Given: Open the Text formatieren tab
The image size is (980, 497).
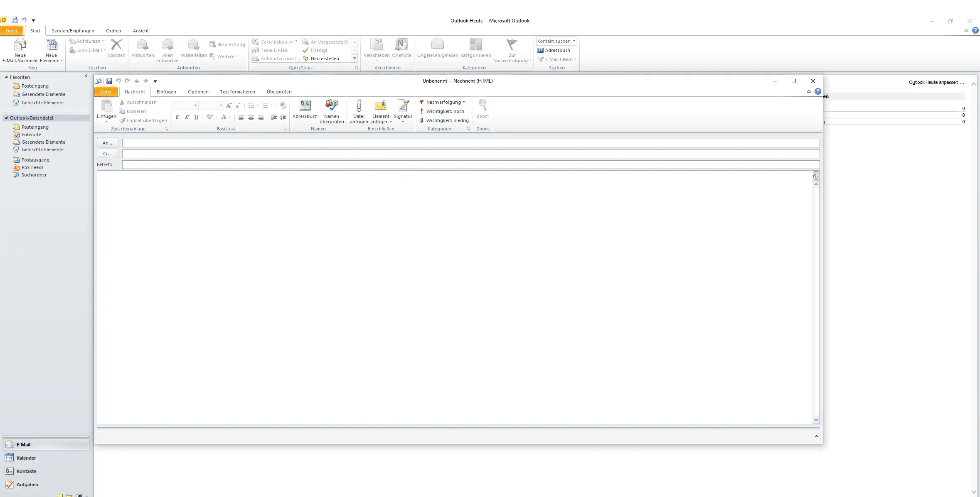Looking at the screenshot, I should (x=237, y=92).
